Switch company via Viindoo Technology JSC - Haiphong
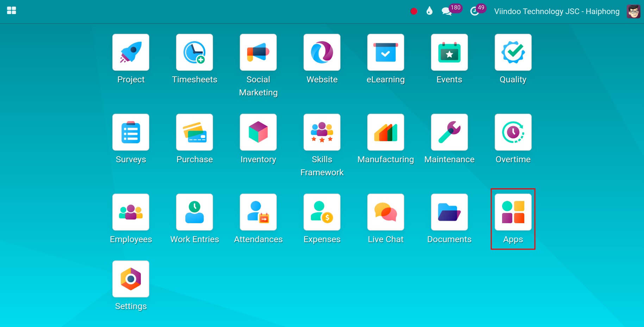 [557, 11]
